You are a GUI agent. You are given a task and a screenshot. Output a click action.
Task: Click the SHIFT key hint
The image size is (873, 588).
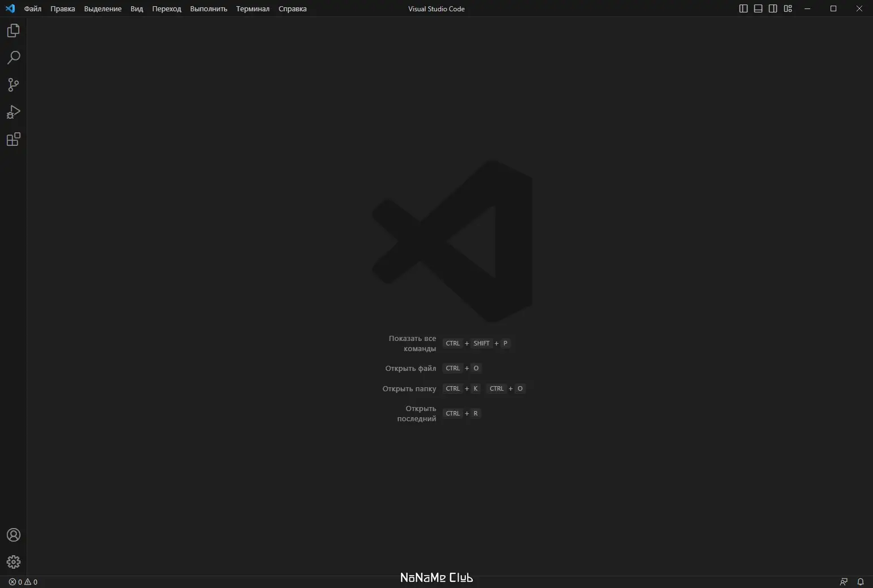482,343
